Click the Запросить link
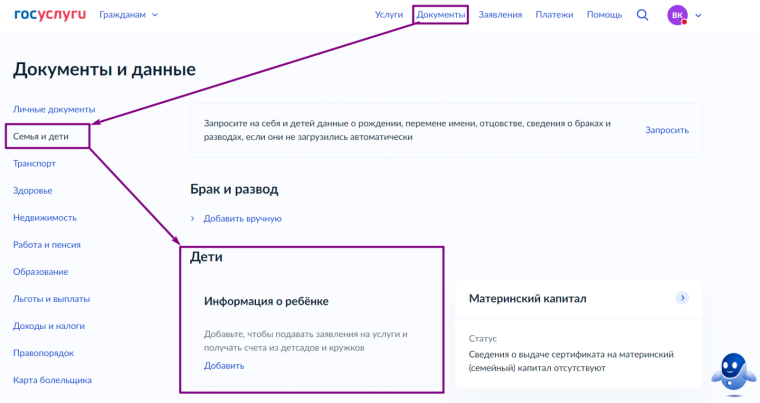 point(667,130)
